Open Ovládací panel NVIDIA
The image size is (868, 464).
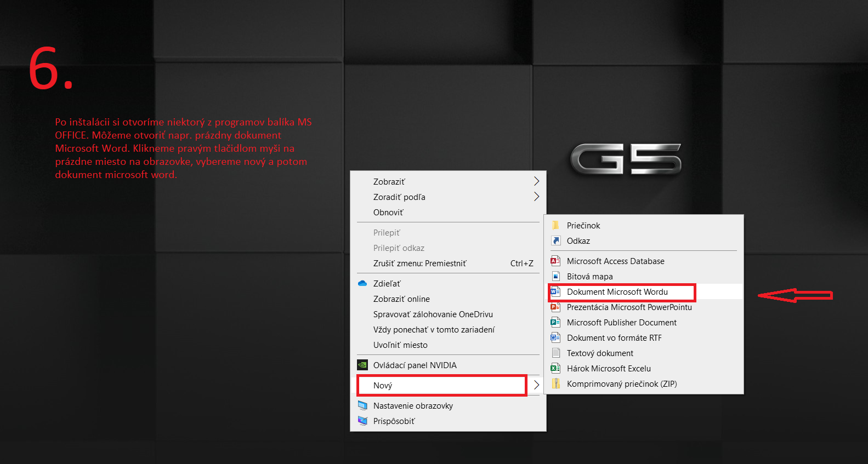448,365
